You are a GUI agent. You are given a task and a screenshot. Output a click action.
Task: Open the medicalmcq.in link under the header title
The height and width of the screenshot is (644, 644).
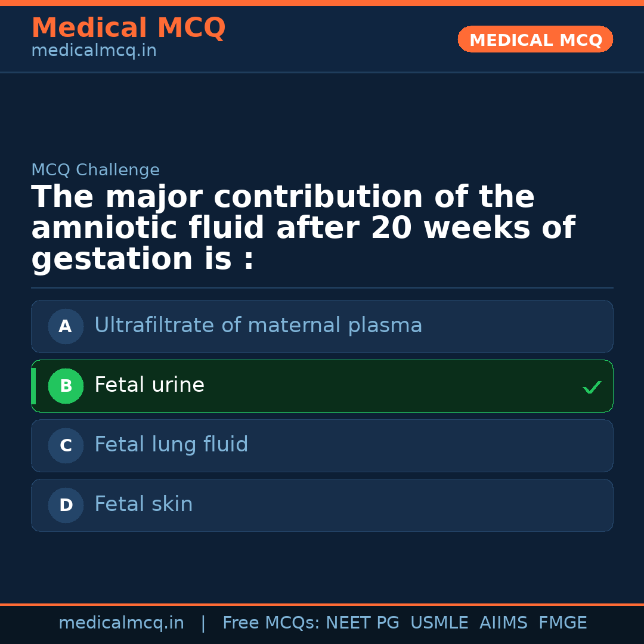94,51
